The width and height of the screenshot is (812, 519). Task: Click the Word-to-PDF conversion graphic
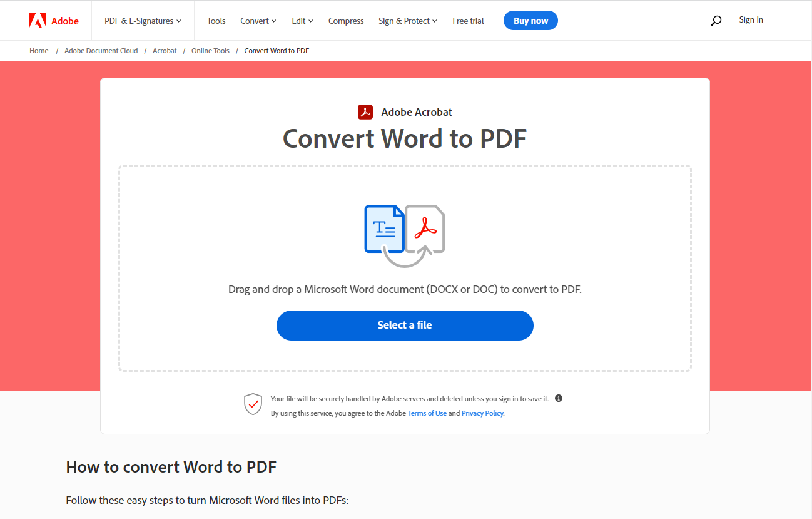(x=405, y=235)
